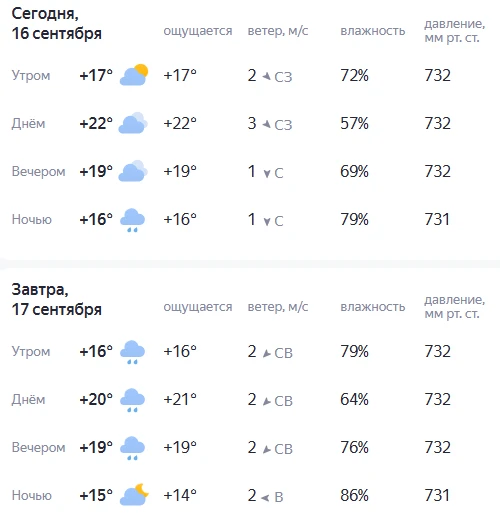
Task: Click the cloudy icon next to today's Вечером +19°
Action: 133,171
